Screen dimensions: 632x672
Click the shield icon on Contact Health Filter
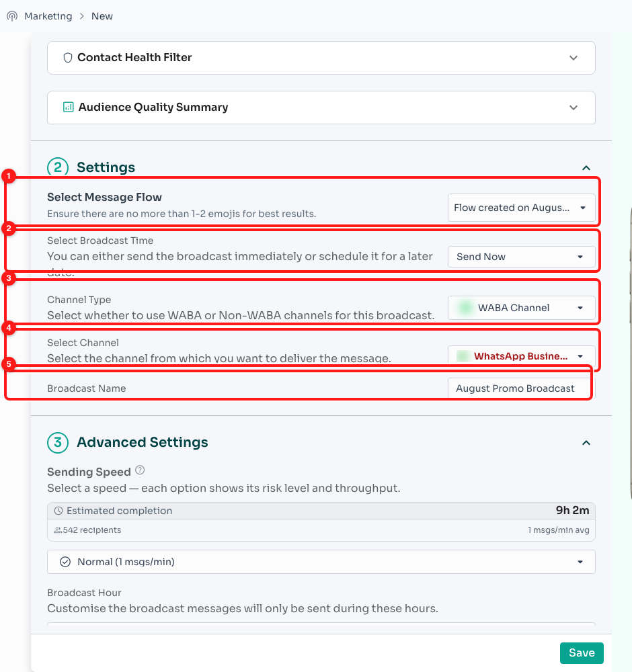coord(68,58)
